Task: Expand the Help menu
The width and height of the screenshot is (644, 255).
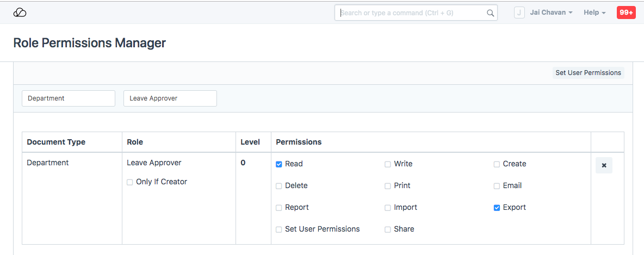Action: pyautogui.click(x=595, y=13)
